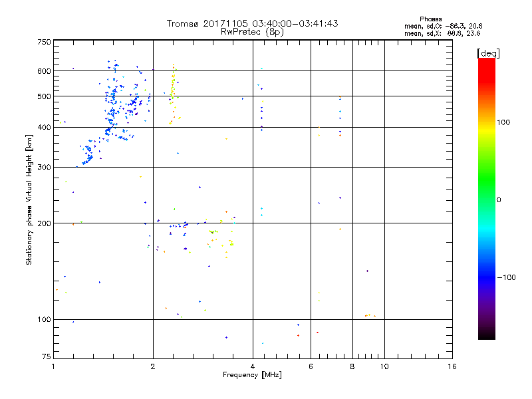Click the [deg] label above color bar
The height and width of the screenshot is (399, 532).
click(488, 53)
